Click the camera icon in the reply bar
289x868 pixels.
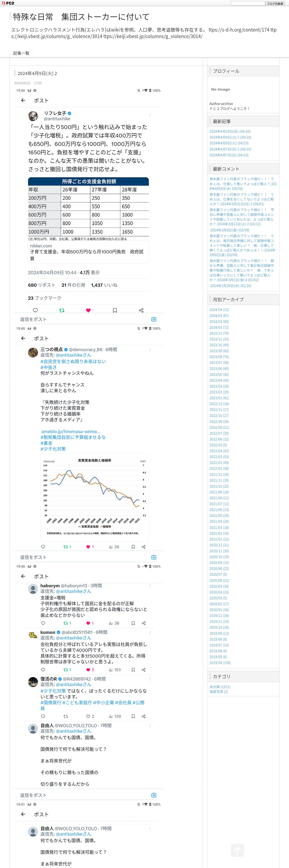pos(154,319)
